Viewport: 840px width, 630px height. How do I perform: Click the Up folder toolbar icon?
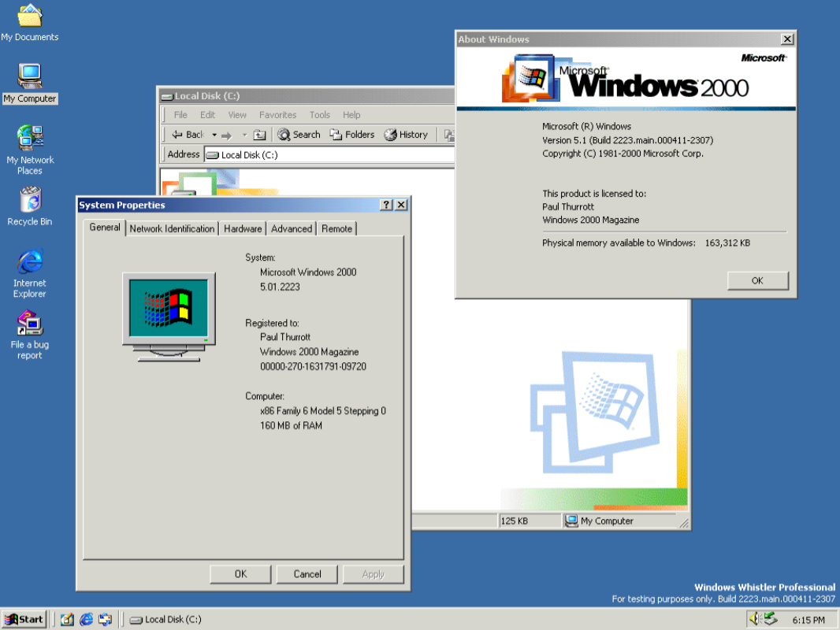(260, 135)
